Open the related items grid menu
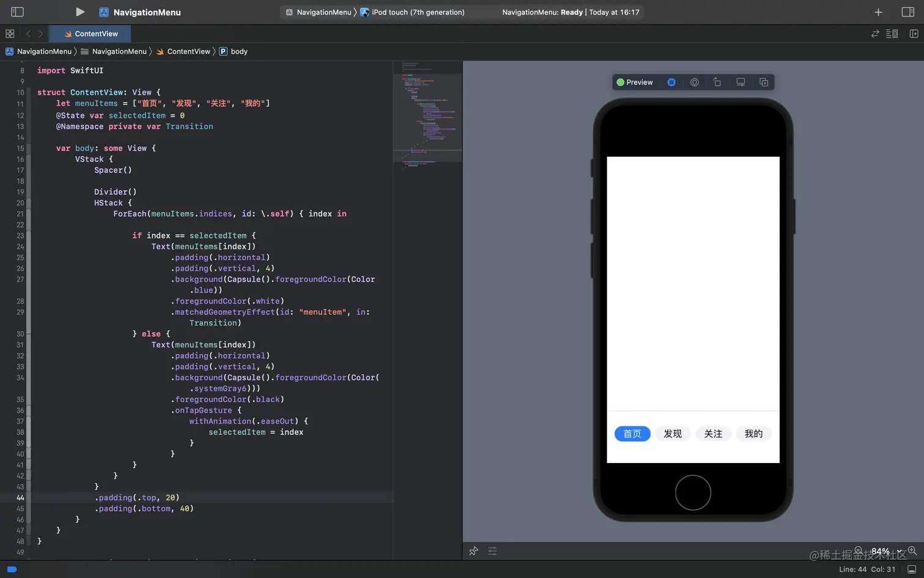Viewport: 924px width, 578px height. click(x=10, y=34)
